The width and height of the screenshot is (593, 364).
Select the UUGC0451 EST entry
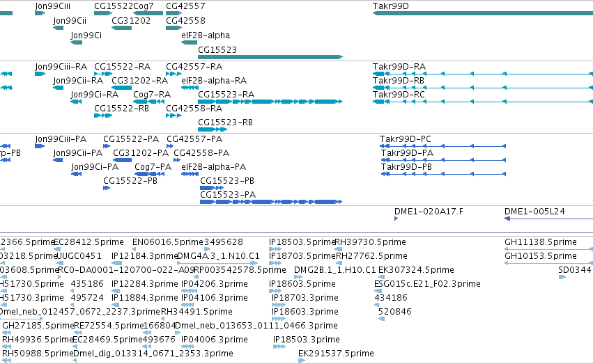(59, 263)
